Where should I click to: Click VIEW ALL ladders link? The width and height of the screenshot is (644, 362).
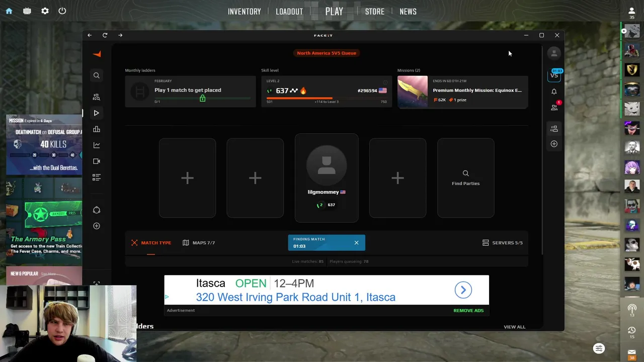click(514, 327)
